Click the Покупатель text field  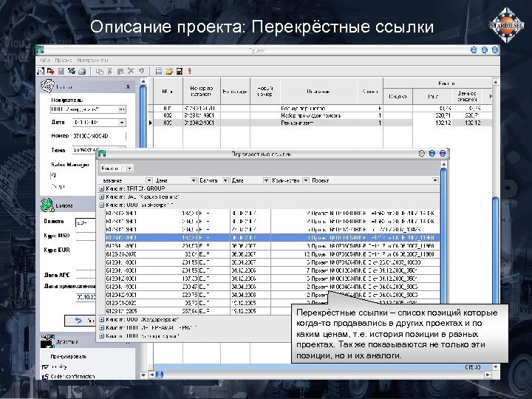pyautogui.click(x=84, y=109)
